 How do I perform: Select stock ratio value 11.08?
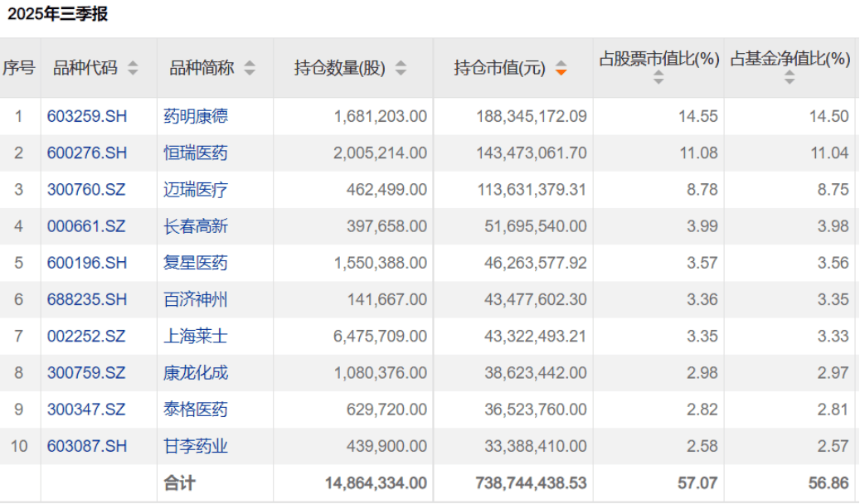point(699,153)
